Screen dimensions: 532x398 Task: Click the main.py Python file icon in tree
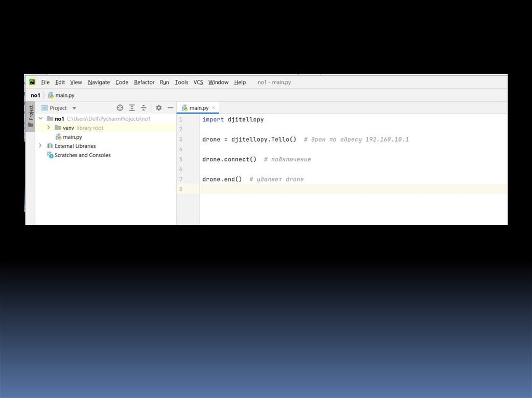tap(58, 136)
